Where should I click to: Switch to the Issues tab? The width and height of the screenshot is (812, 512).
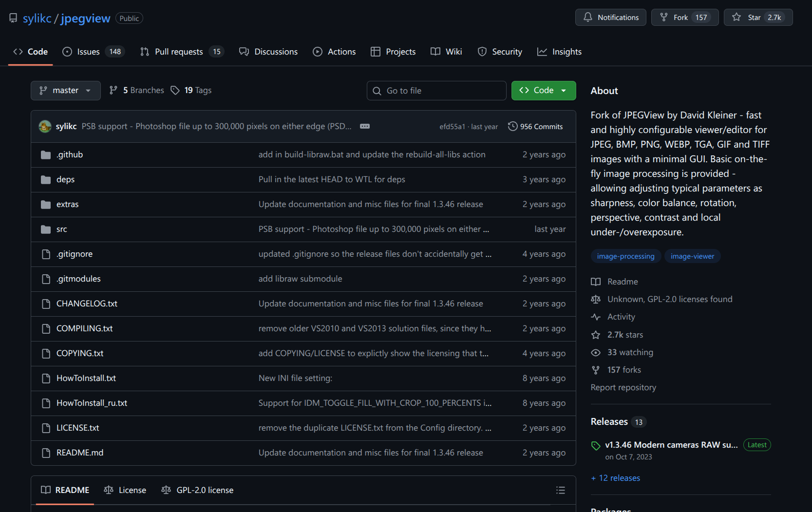94,52
